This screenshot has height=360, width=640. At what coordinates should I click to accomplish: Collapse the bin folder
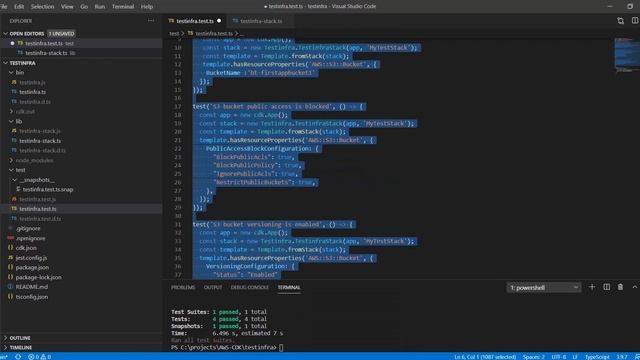pos(11,73)
